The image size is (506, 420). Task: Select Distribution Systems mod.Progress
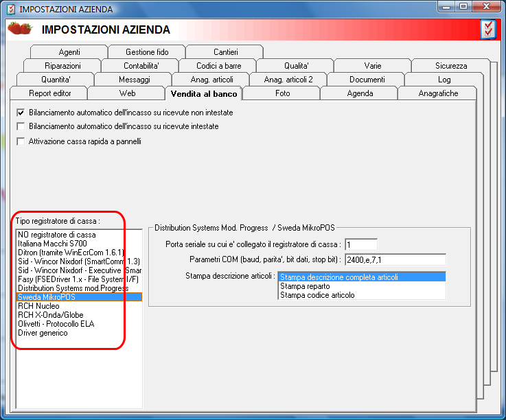pos(79,288)
